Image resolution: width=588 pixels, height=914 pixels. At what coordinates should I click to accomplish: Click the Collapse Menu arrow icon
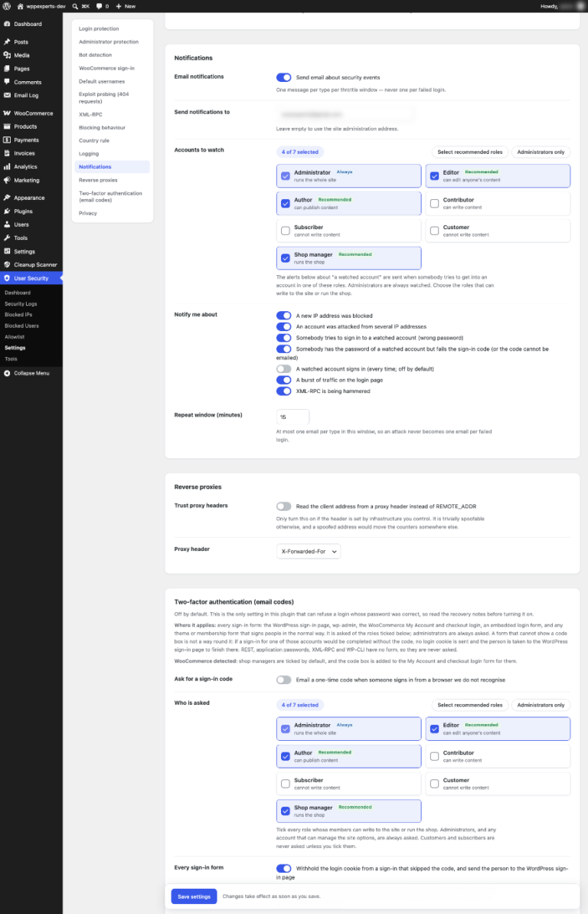7,373
